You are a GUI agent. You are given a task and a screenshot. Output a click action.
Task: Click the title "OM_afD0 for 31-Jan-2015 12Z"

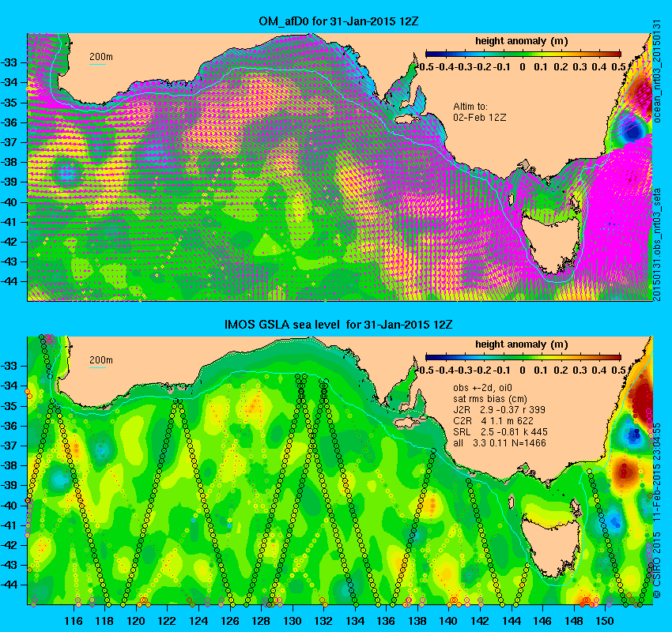coord(338,21)
